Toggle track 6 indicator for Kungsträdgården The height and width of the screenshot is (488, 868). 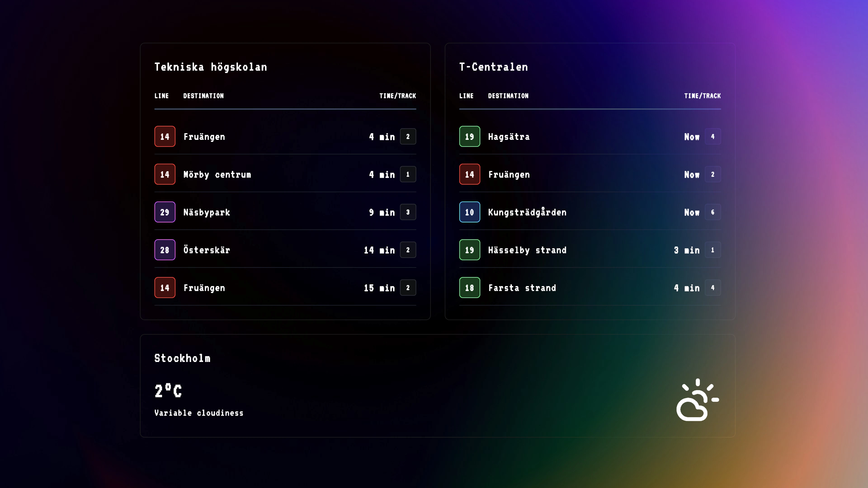point(713,212)
